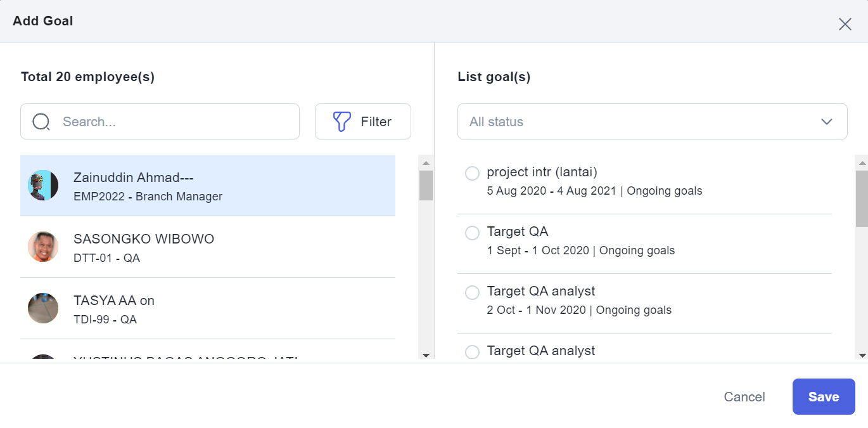Click TASYA AA on's avatar

coord(43,308)
